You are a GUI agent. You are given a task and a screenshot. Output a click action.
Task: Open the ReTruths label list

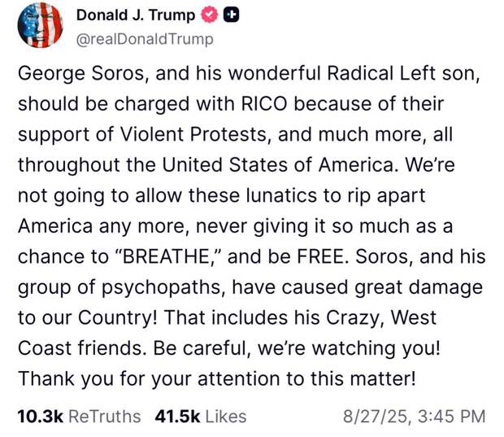105,417
